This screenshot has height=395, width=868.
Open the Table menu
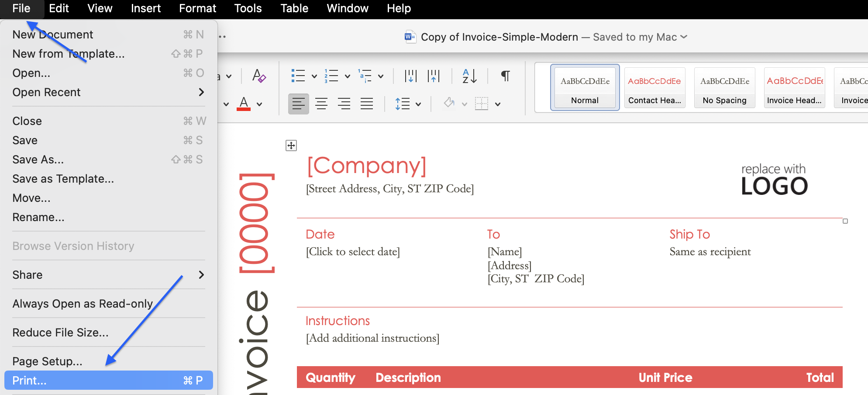click(295, 8)
